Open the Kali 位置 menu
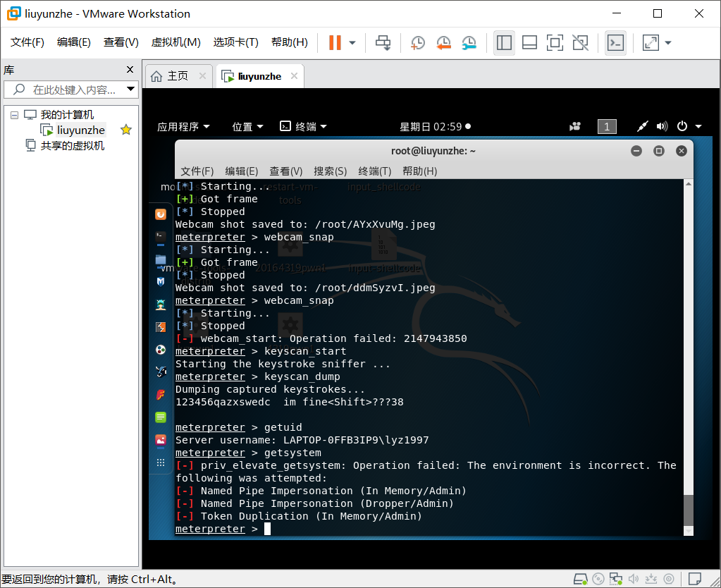Screen dimensions: 721x588 [247, 126]
